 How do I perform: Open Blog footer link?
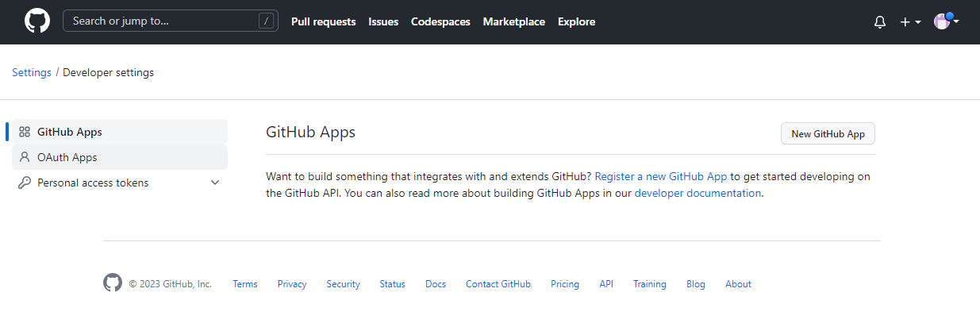point(696,284)
